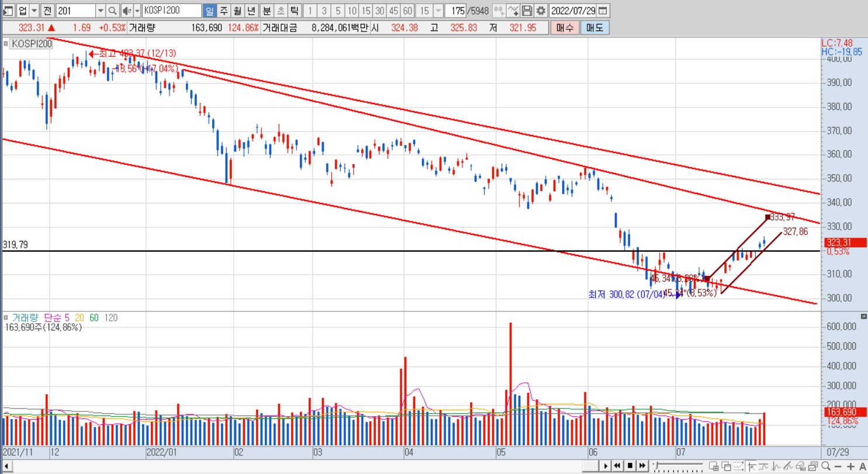Click the interval 45 button

coord(393,11)
